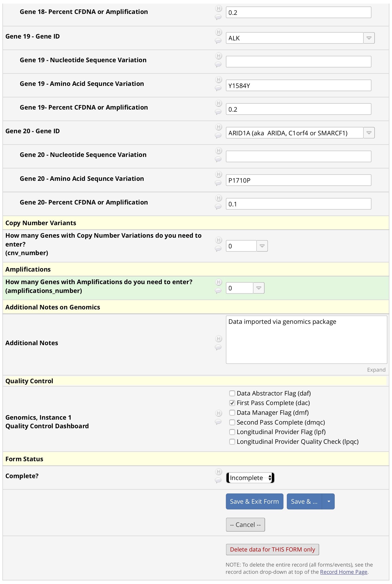This screenshot has width=392, height=584.
Task: Open comment balloon for Gene 20 Amino Acid
Action: tap(218, 183)
